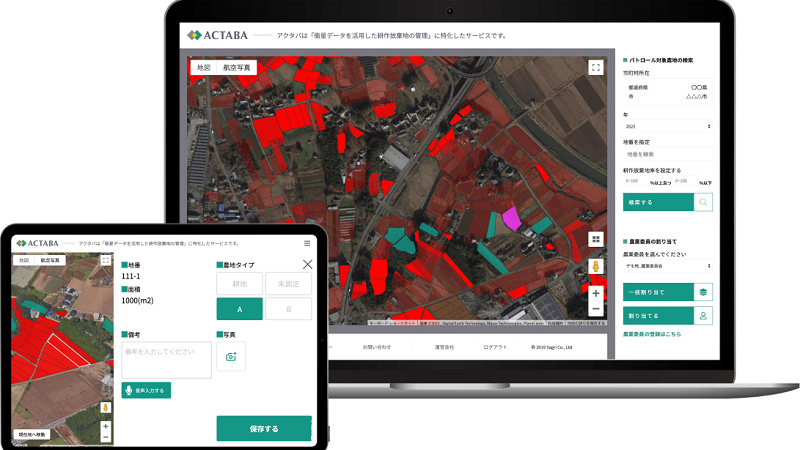Open the hamburger menu on the tablet
This screenshot has width=800, height=450.
coord(307,243)
